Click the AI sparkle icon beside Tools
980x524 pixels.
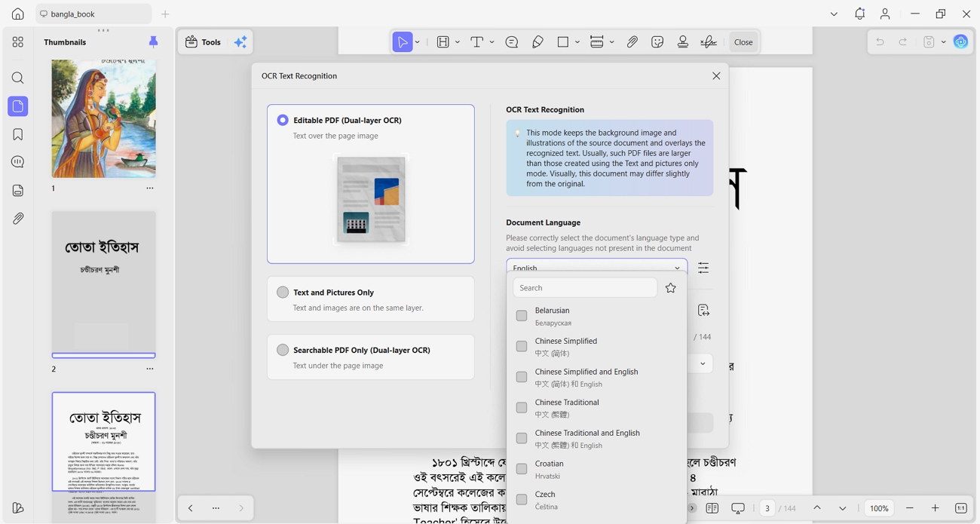point(240,42)
